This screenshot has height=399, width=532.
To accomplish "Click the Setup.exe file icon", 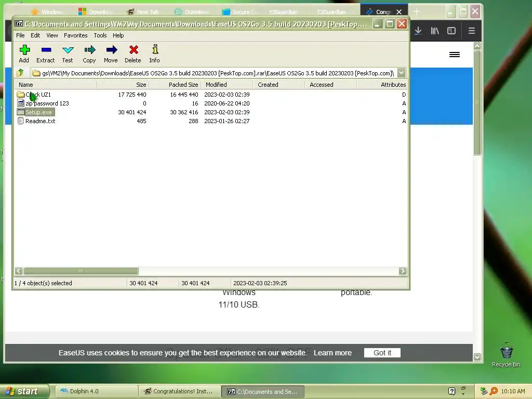I will [x=20, y=112].
